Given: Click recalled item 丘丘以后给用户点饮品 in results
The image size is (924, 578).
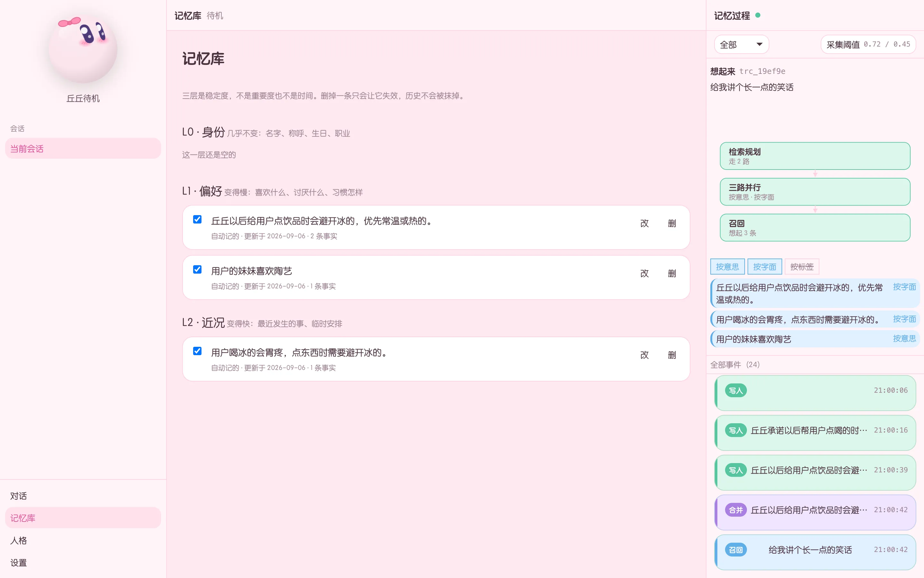Looking at the screenshot, I should 815,293.
